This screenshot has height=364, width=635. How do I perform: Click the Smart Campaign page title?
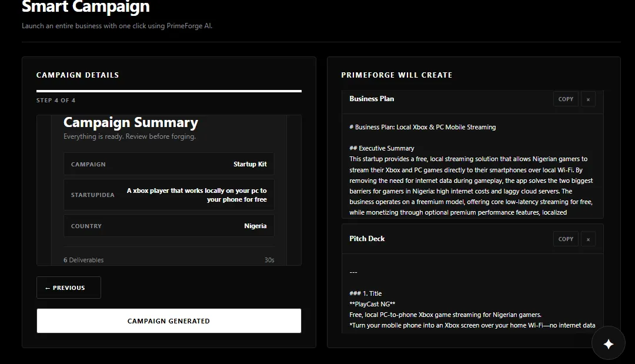[86, 6]
